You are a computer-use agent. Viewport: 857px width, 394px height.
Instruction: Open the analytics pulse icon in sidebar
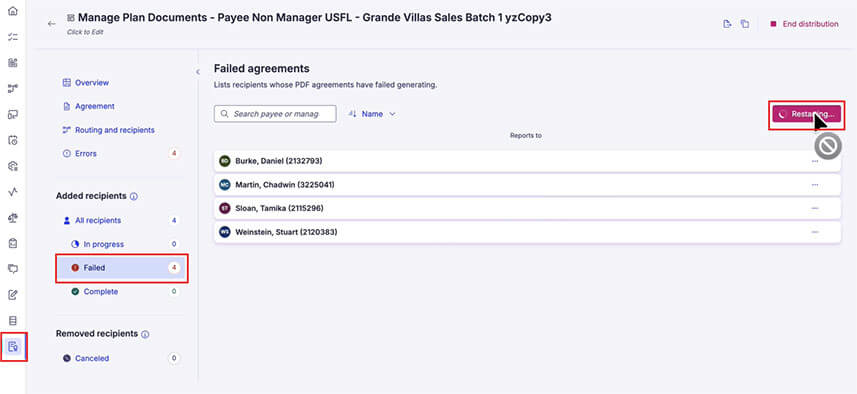(x=13, y=192)
